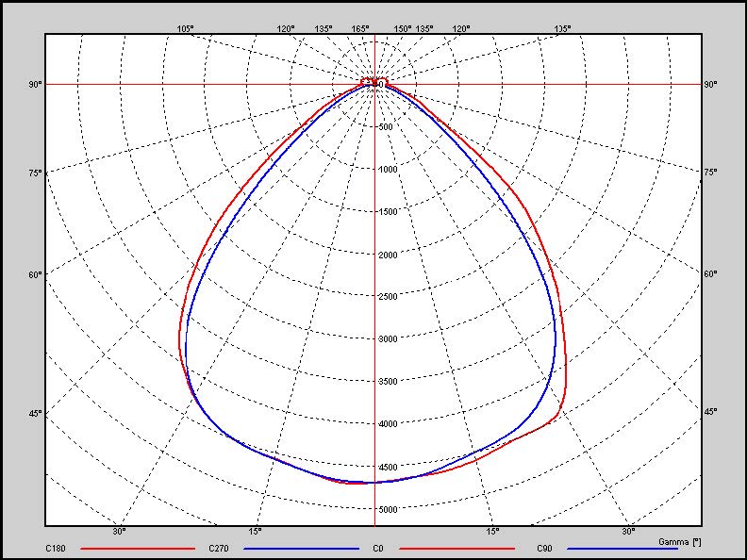Click the 500 radial scale value
Viewport: 747px width, 560px height.
coord(386,126)
